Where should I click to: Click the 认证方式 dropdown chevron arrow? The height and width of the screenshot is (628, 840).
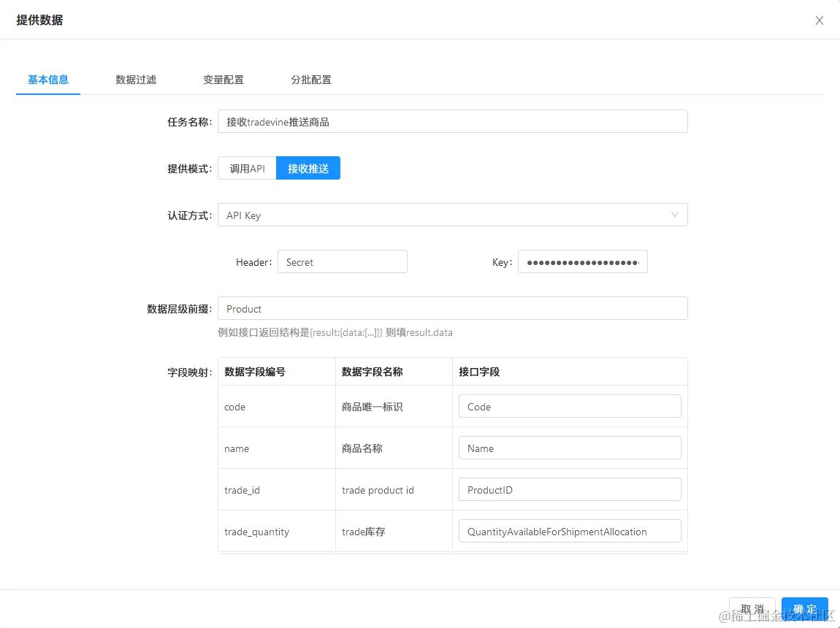pos(674,215)
